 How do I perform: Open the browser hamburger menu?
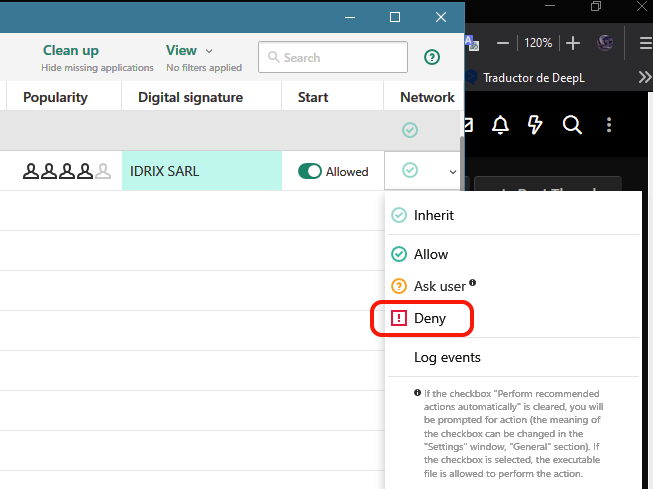pos(645,43)
